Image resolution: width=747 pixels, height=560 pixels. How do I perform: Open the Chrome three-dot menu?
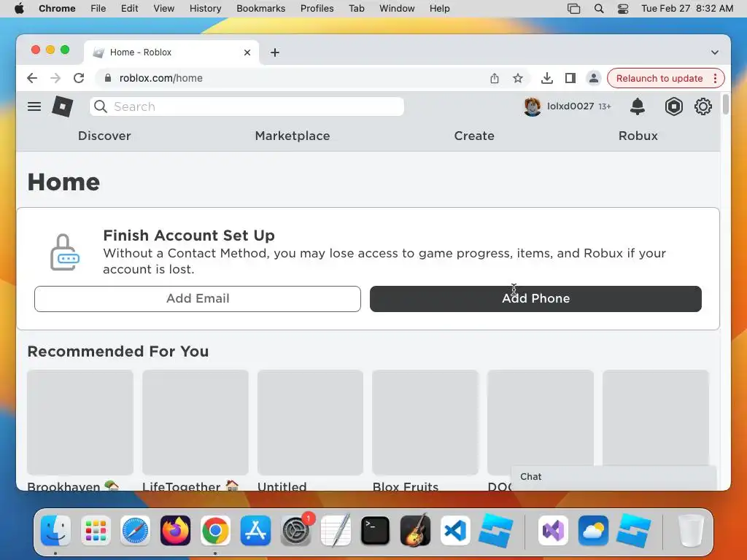[x=715, y=78]
